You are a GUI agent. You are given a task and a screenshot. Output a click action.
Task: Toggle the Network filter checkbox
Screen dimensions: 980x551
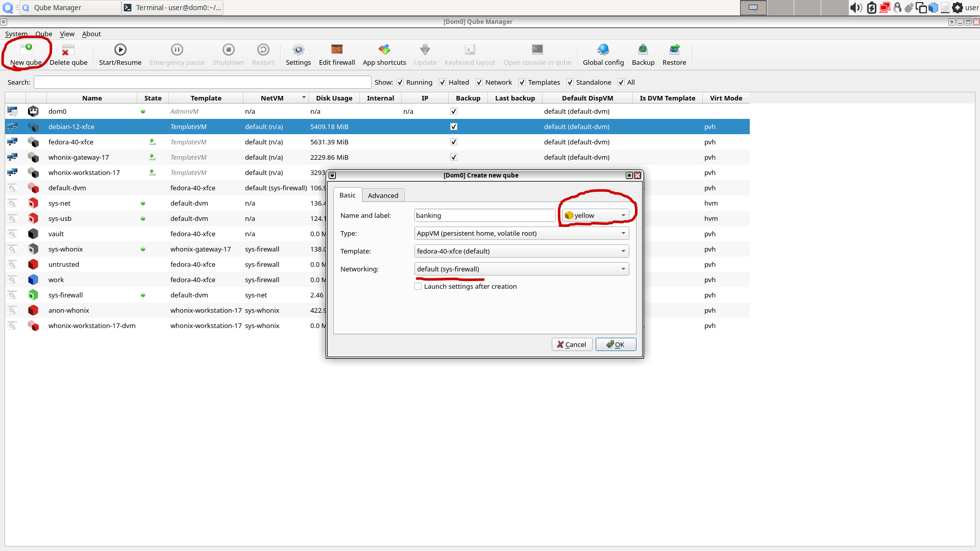[x=479, y=82]
